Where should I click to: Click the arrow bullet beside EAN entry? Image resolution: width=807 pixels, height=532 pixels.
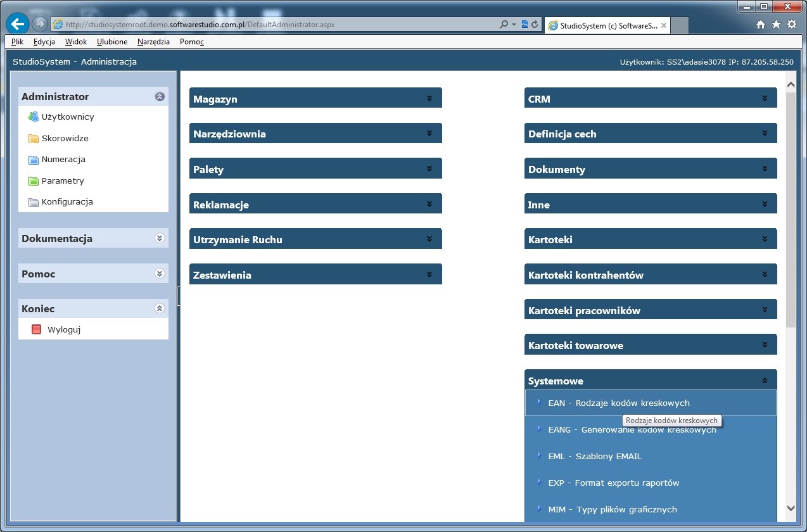click(x=539, y=402)
